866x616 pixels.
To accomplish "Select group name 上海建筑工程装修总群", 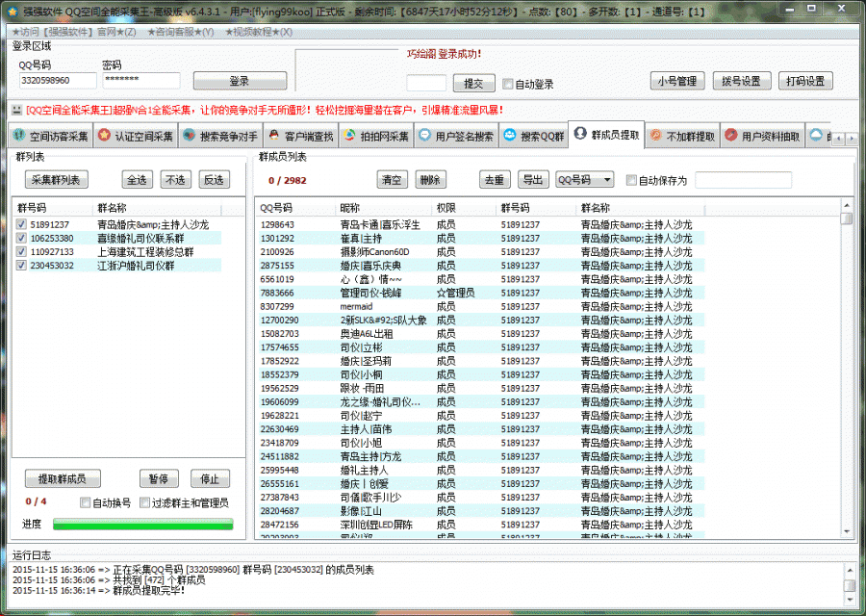I will click(145, 252).
